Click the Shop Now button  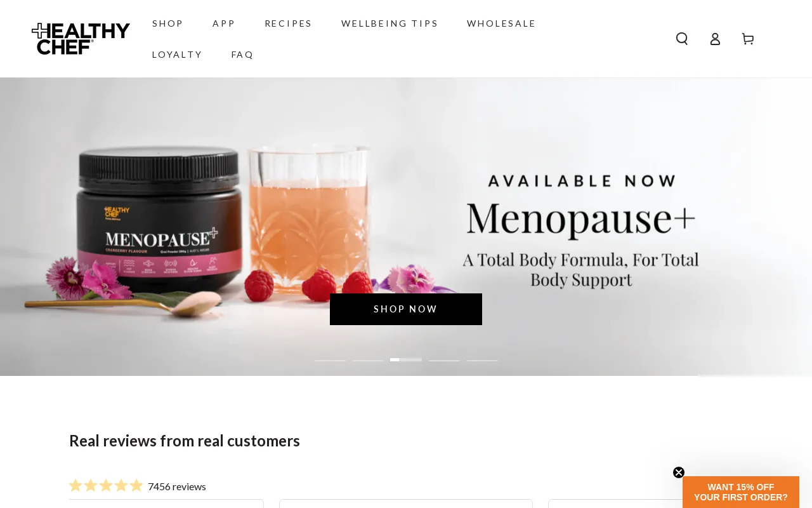406,309
